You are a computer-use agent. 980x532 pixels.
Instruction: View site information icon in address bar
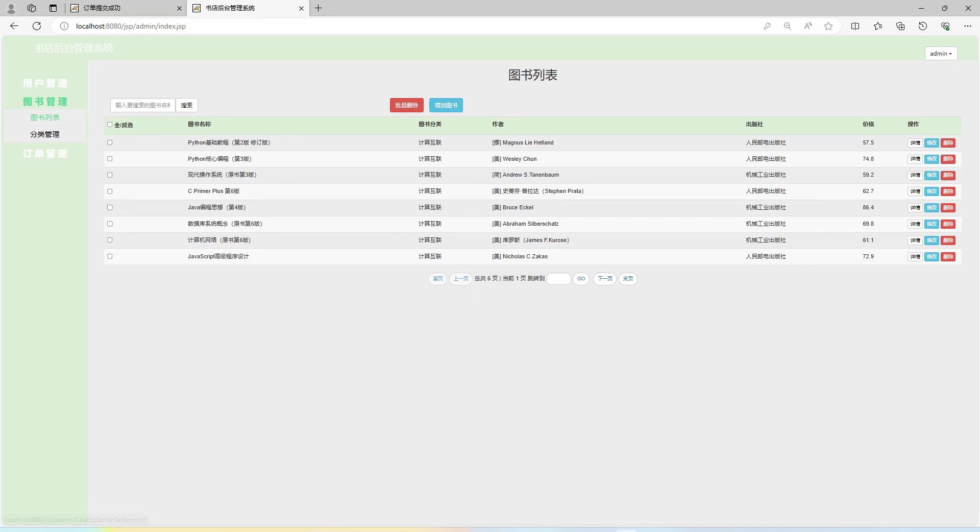point(64,26)
